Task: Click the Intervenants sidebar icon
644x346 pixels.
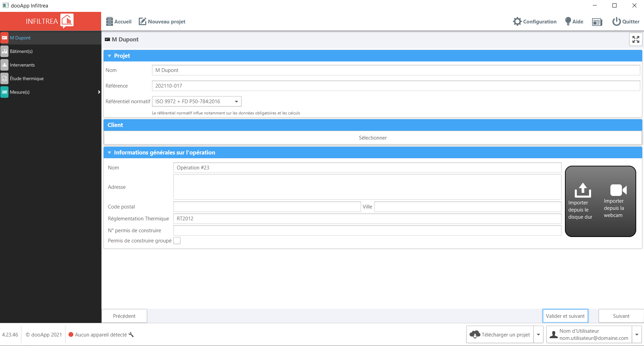Action: [x=4, y=65]
